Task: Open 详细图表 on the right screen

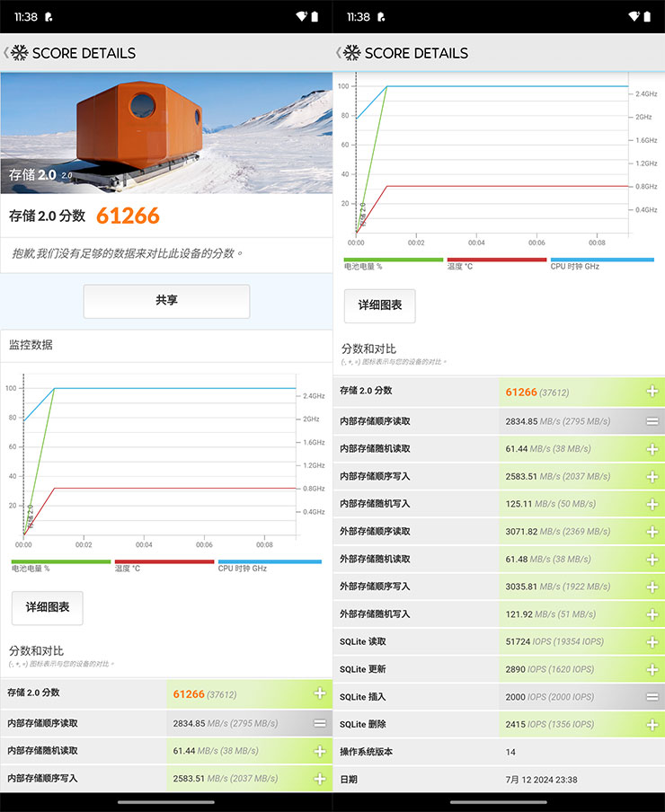Action: click(379, 305)
